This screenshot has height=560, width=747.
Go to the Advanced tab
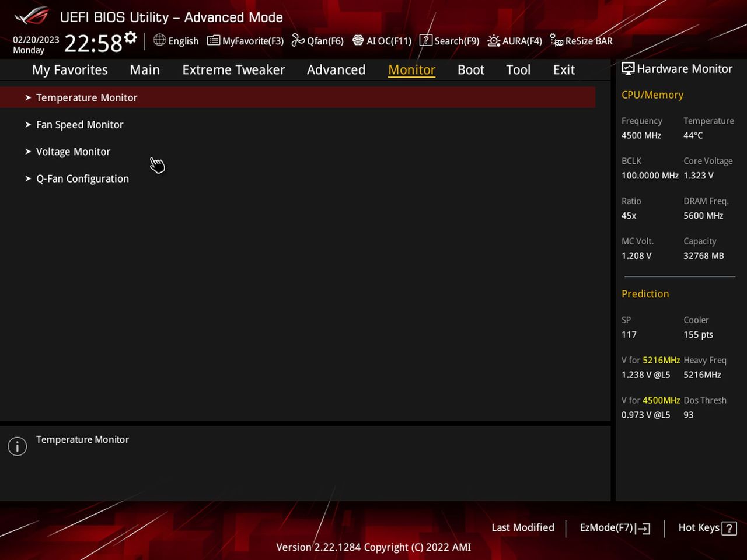[336, 70]
